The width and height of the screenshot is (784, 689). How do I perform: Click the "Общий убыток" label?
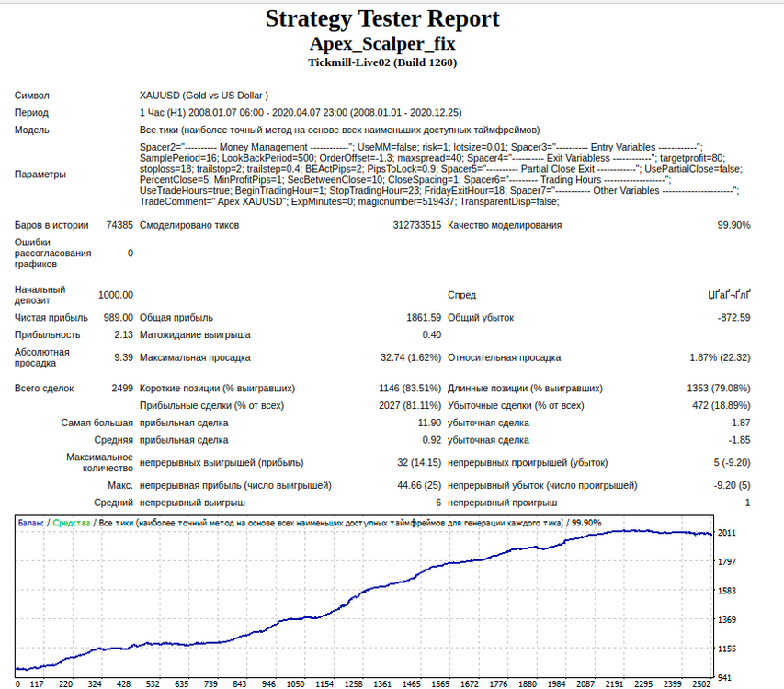pyautogui.click(x=481, y=318)
